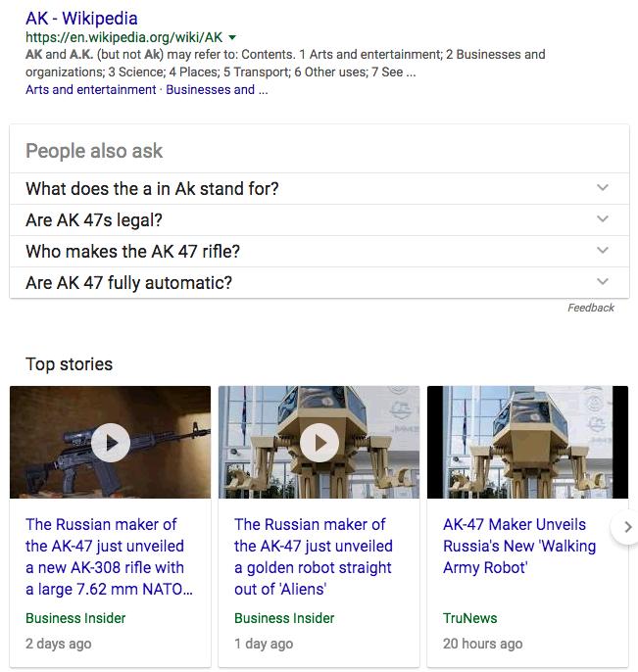Expand 'Are AK 47s legal?' chevron
Image resolution: width=638 pixels, height=672 pixels.
(x=603, y=219)
